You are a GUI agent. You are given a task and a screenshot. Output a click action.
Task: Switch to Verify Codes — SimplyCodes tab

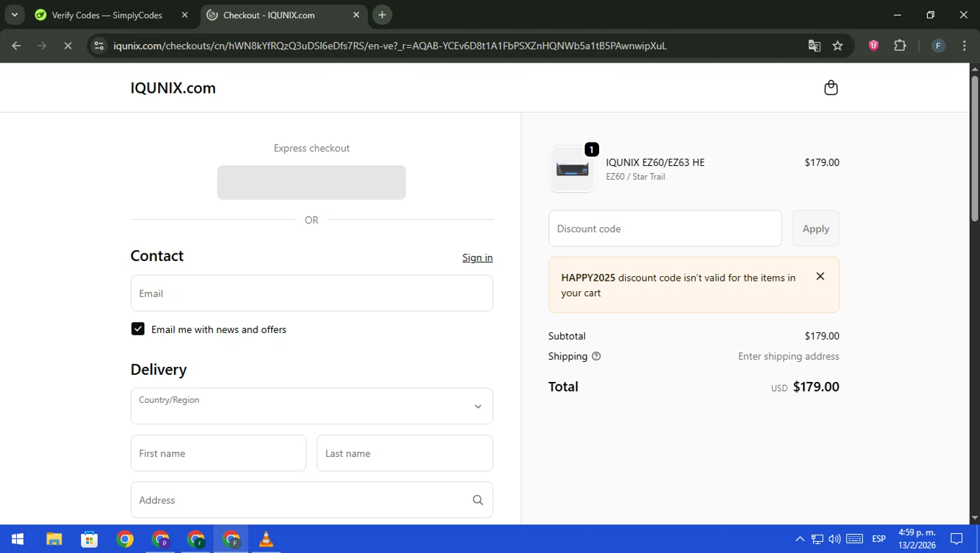[106, 15]
